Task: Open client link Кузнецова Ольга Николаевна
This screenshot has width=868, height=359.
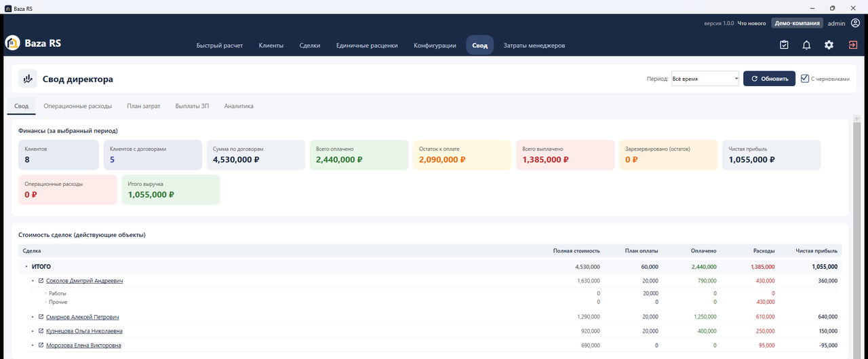Action: 85,331
